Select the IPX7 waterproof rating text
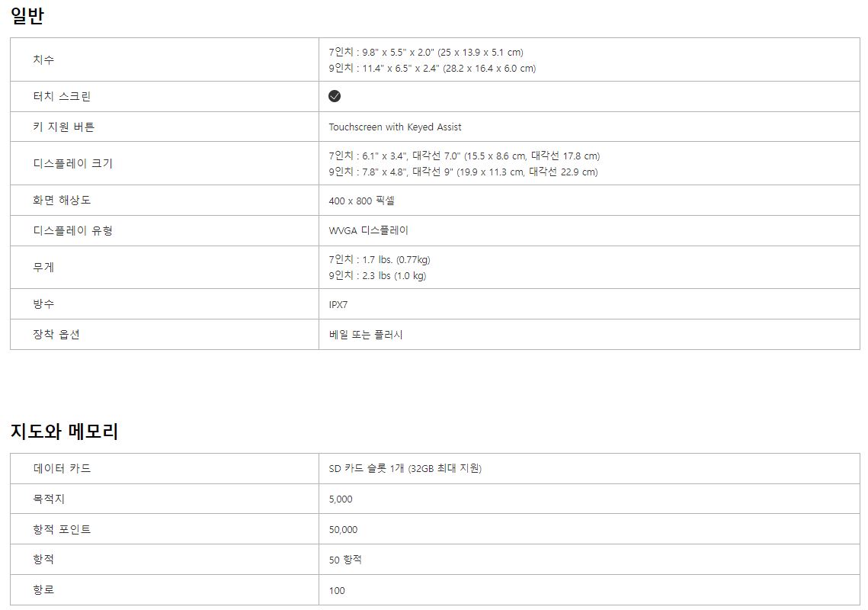 pos(338,304)
